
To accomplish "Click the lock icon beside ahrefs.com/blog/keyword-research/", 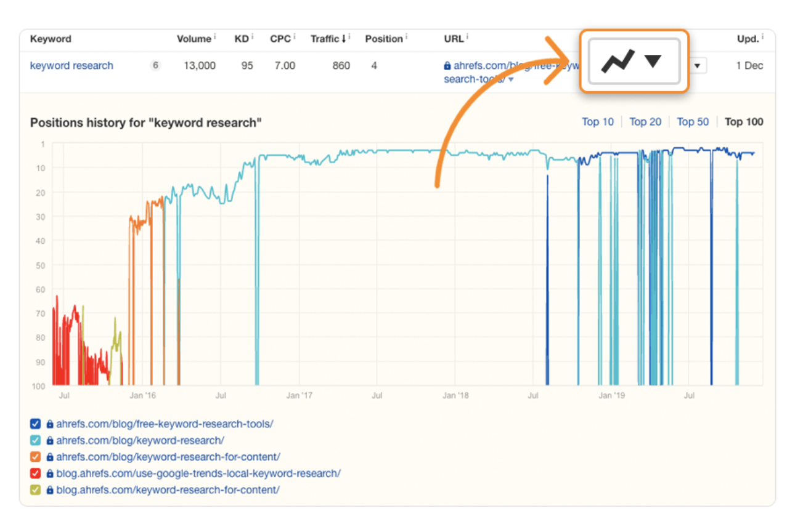I will click(x=49, y=440).
